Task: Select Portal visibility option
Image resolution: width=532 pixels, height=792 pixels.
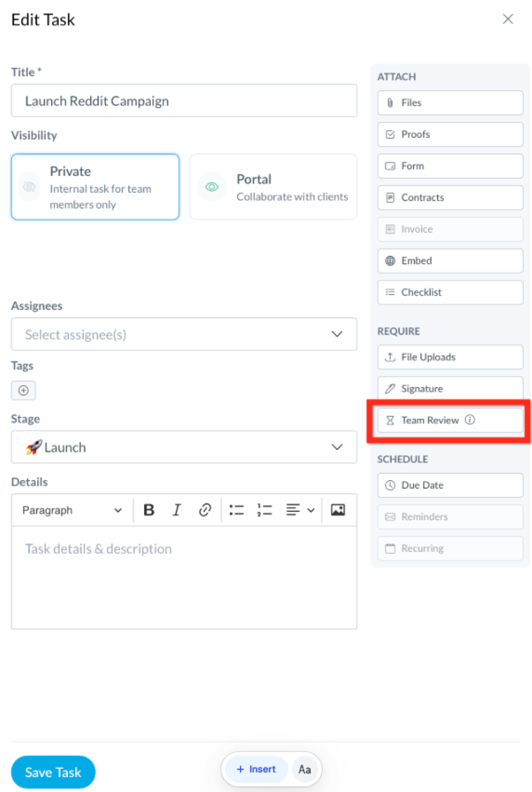Action: tap(273, 187)
